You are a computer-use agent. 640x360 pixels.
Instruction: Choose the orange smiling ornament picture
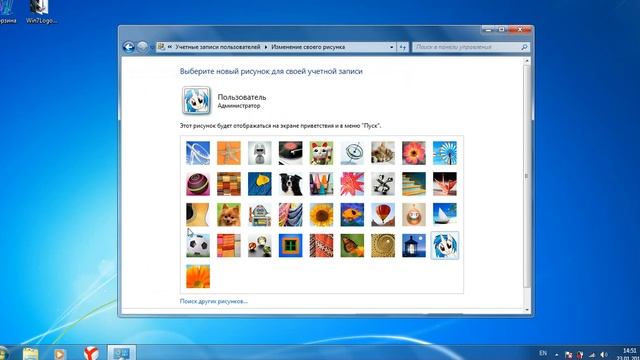tap(414, 215)
